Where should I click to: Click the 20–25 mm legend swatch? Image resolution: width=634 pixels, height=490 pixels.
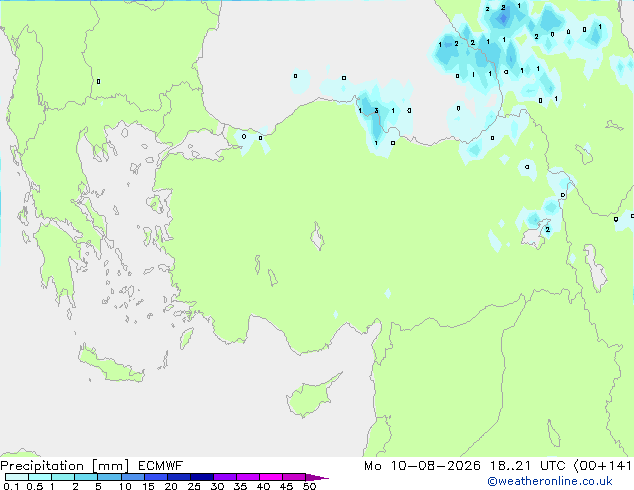tap(179, 477)
